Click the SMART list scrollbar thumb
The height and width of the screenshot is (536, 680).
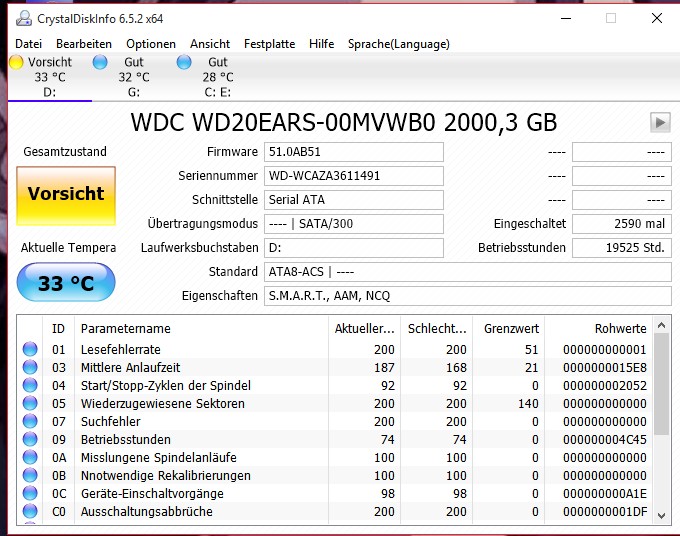click(661, 384)
